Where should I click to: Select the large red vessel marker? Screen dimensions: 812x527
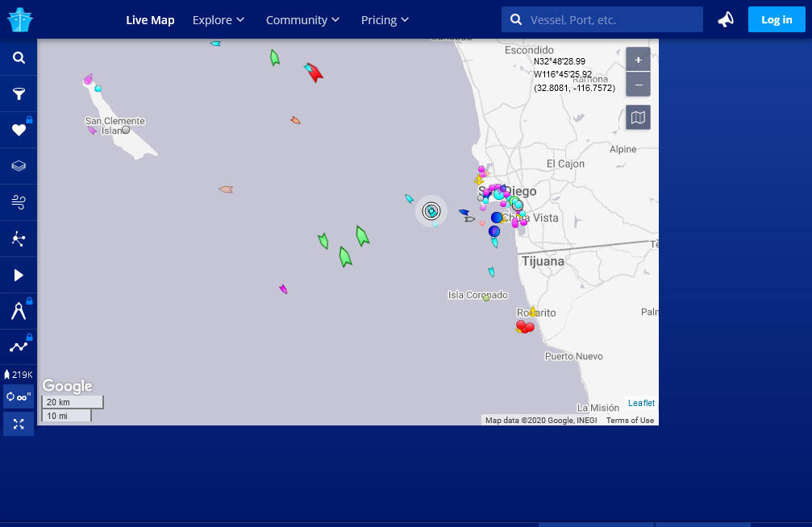[x=314, y=73]
